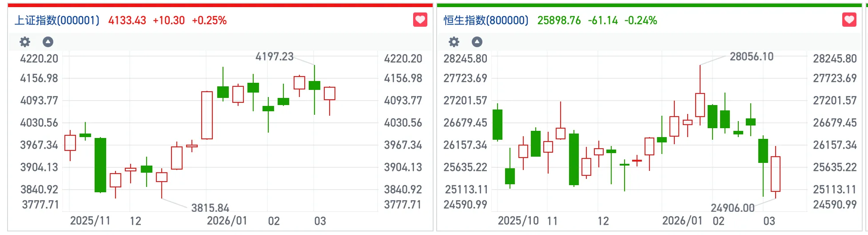This screenshot has width=868, height=235.
Task: Click the 上证指数 current price 4133.43
Action: click(x=127, y=20)
